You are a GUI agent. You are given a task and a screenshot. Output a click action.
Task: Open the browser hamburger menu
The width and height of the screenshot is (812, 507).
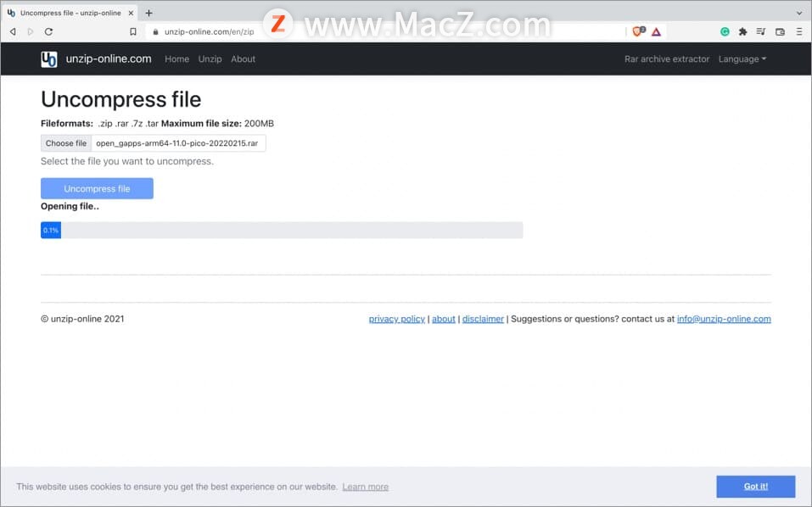point(799,31)
